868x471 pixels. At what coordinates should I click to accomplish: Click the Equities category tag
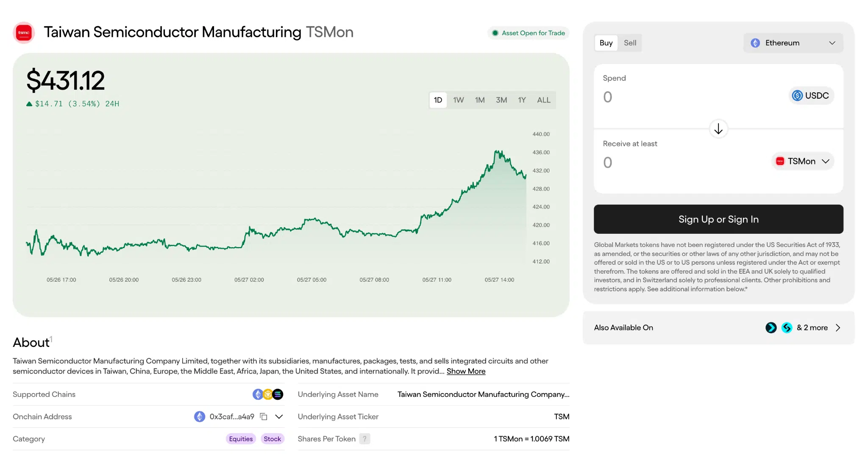(x=241, y=439)
